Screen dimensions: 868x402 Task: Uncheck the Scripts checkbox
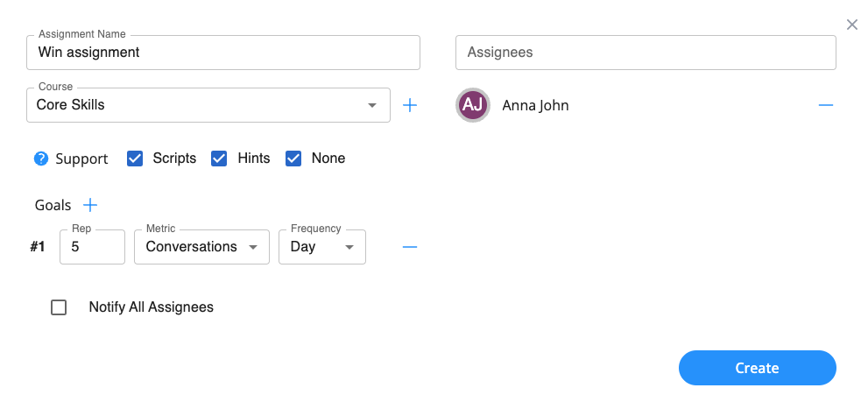point(135,159)
